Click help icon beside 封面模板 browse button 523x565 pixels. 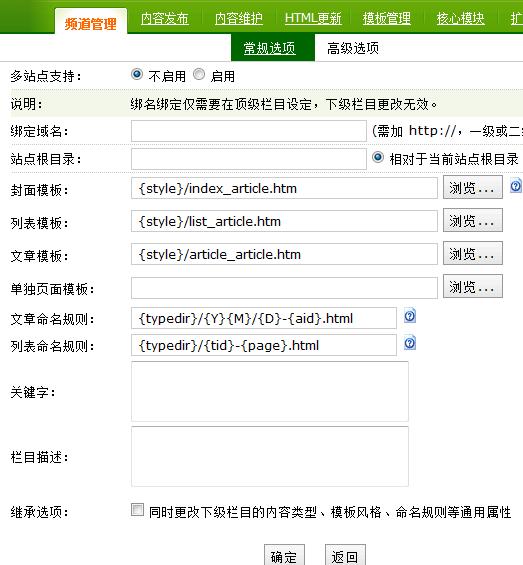tap(516, 186)
